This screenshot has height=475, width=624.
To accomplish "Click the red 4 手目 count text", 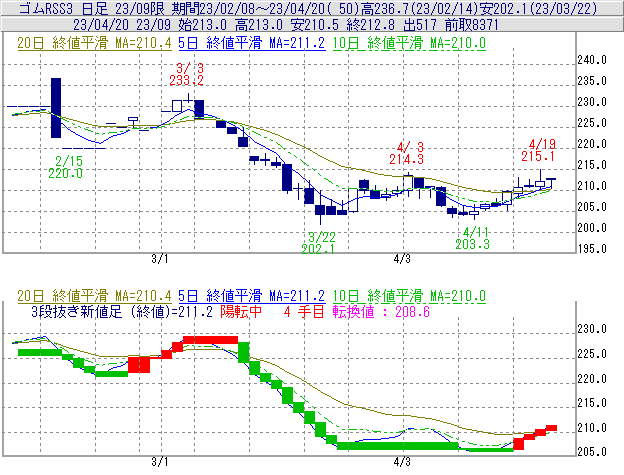I will tap(304, 311).
